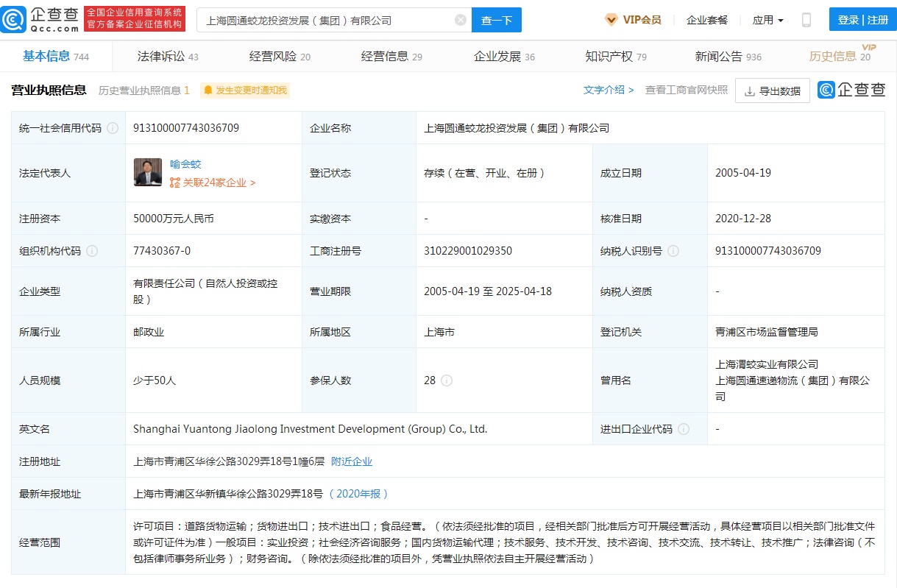The width and height of the screenshot is (897, 588).
Task: Click info icon next to 进出口企业代码
Action: click(x=684, y=429)
